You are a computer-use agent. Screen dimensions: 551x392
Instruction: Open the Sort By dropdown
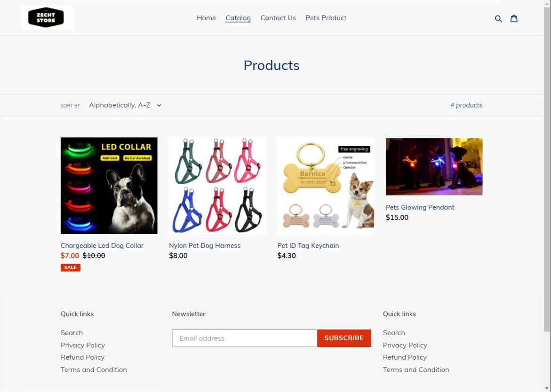[x=125, y=105]
